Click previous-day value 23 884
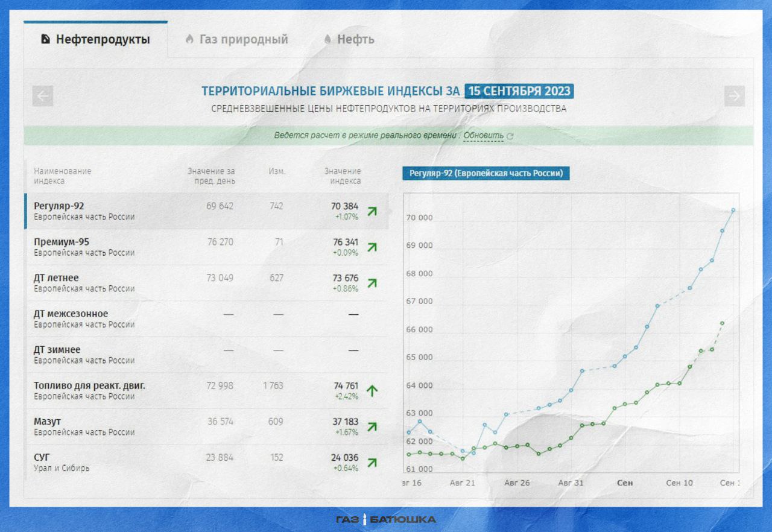 [220, 457]
